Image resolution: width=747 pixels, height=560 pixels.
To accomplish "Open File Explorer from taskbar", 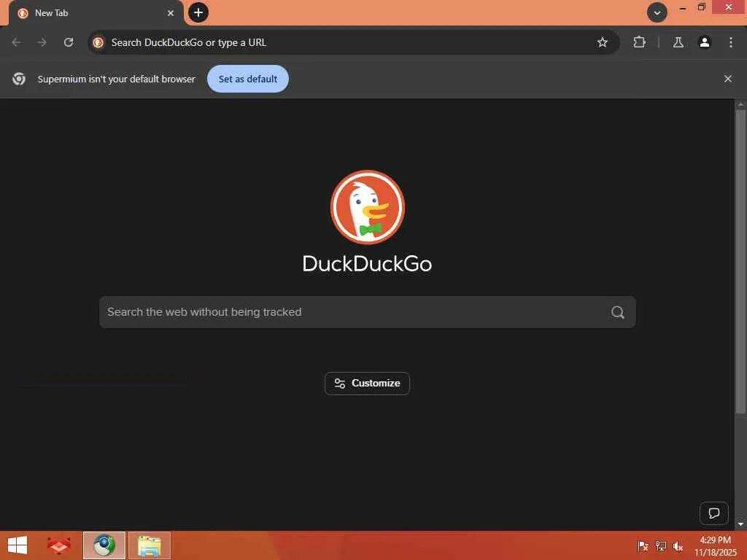I will point(149,545).
